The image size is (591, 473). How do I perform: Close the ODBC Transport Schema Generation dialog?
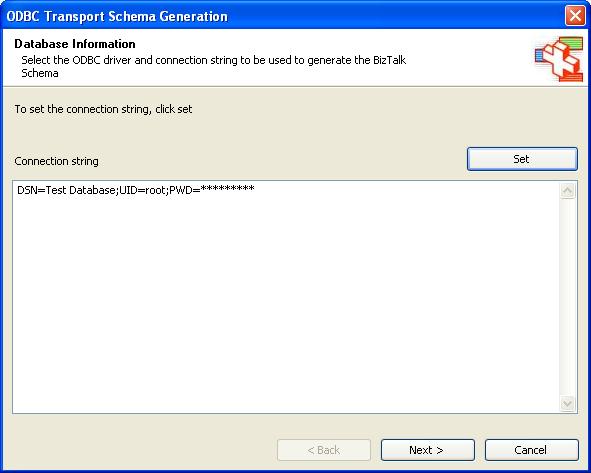(x=575, y=16)
